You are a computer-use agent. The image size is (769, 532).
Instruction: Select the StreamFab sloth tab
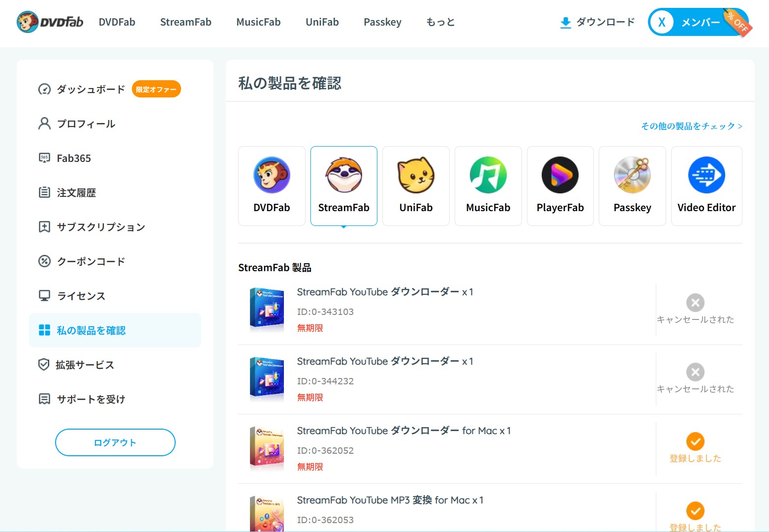344,186
